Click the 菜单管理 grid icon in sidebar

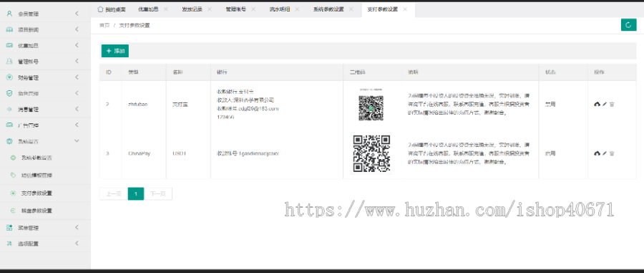[9, 228]
